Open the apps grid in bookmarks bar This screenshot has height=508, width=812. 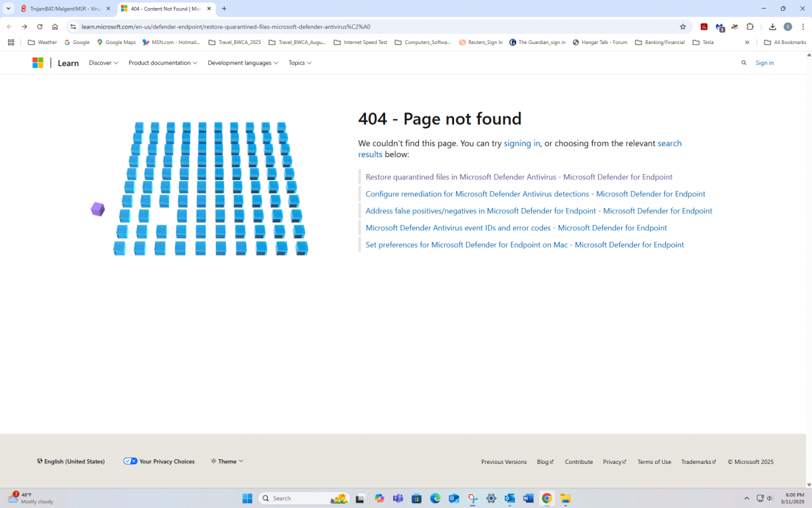pyautogui.click(x=11, y=42)
